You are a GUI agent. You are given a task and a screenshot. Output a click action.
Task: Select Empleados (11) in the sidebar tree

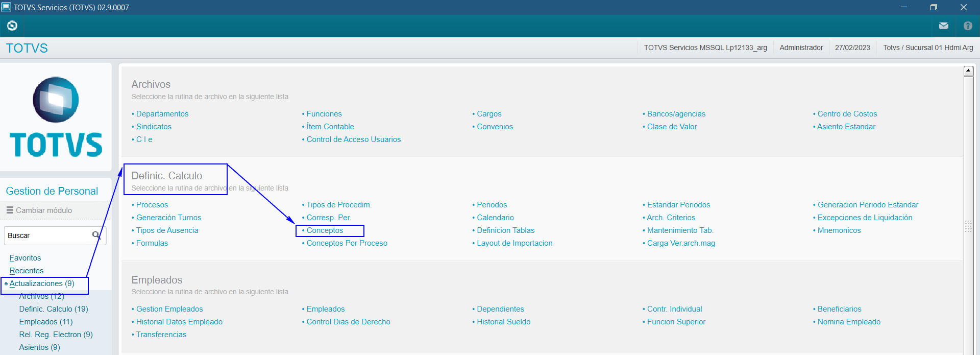pyautogui.click(x=46, y=322)
